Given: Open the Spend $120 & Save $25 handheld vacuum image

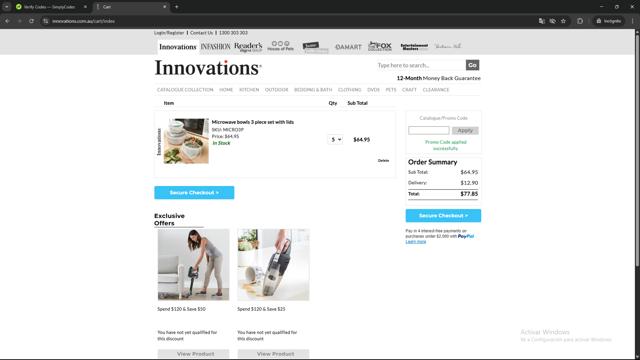Looking at the screenshot, I should pyautogui.click(x=273, y=264).
